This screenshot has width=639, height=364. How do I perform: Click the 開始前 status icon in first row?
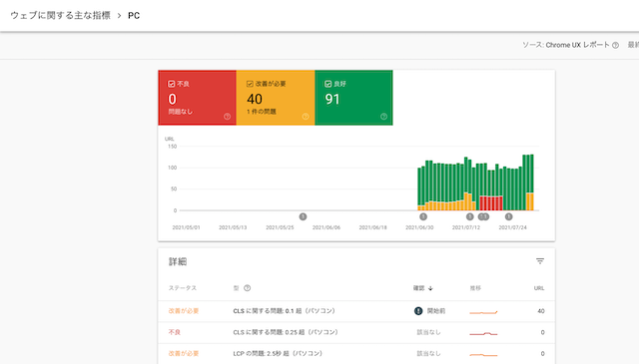coord(418,311)
